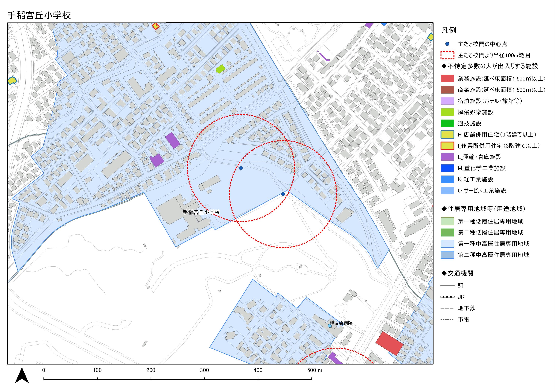Screen dimensions: 555x392
Task: Click the purple L_運輸・倉庫施設 legend swatch
Action: 447,157
